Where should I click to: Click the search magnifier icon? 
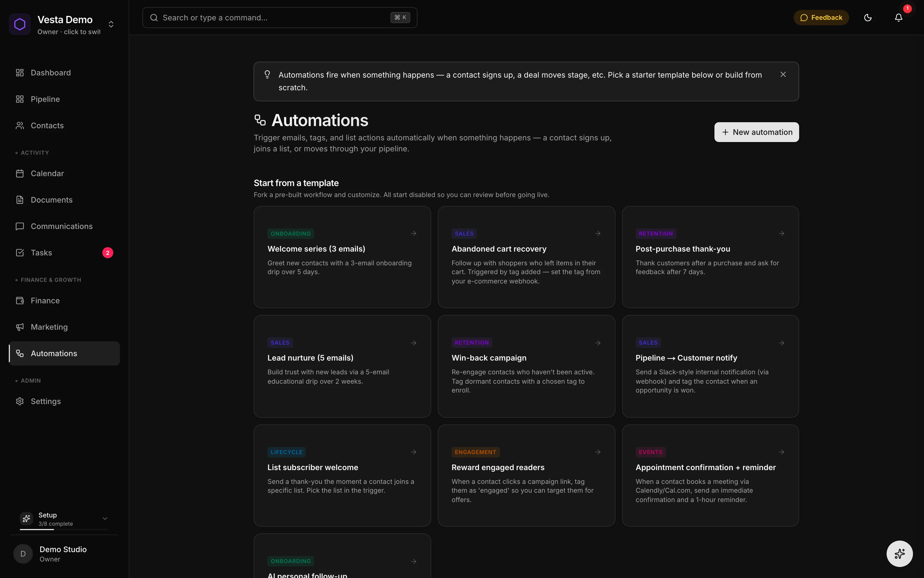(154, 18)
